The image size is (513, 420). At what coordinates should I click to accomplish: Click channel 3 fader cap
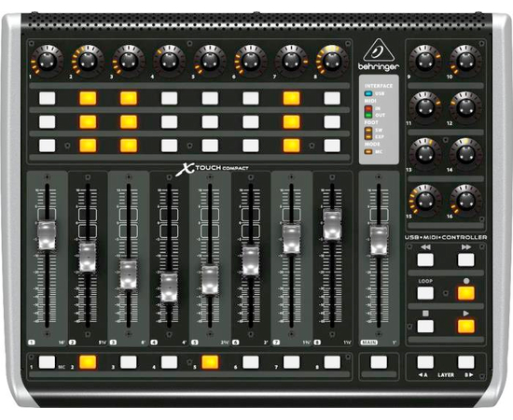(129, 274)
